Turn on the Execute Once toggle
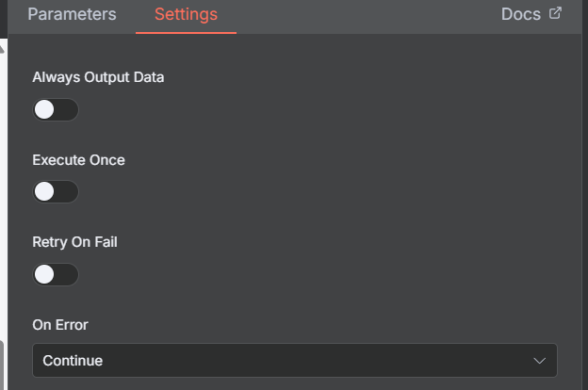Viewport: 588px width, 390px height. point(56,192)
